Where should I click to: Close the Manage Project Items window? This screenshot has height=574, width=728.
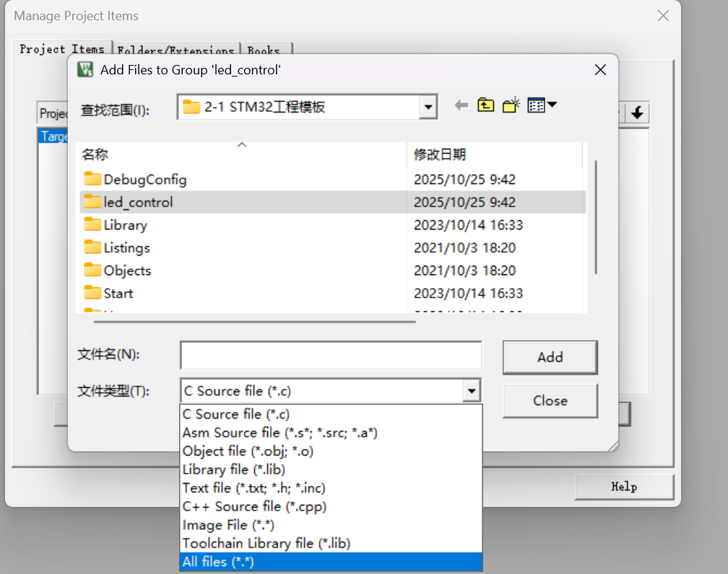(x=664, y=16)
